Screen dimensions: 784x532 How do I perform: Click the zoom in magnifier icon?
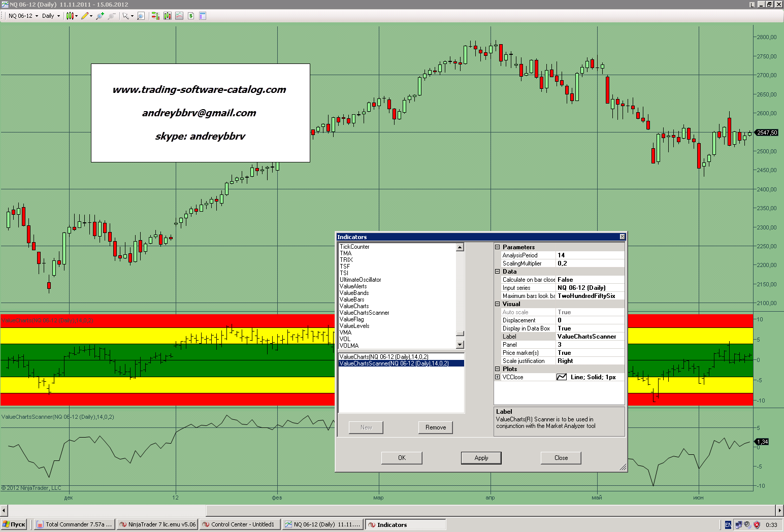click(100, 16)
